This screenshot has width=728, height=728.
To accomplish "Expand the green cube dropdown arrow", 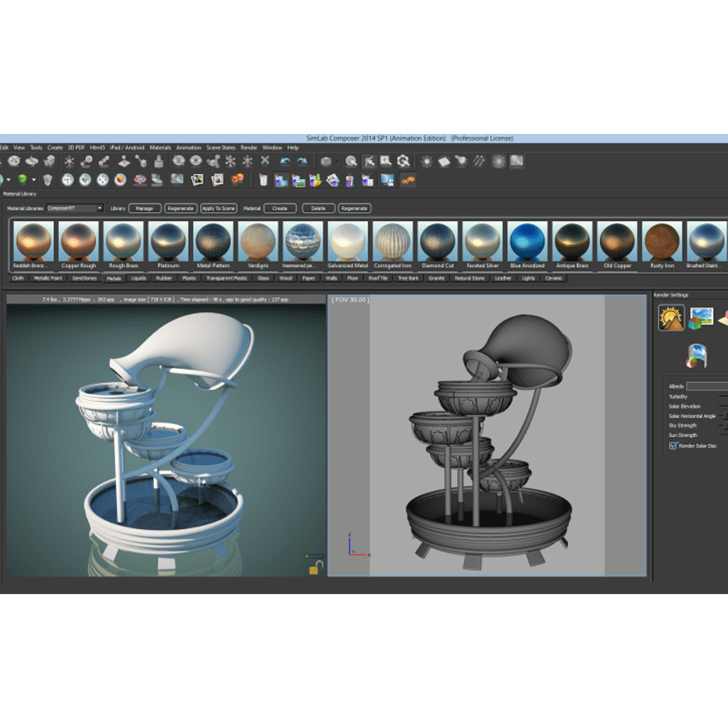I will (x=34, y=180).
